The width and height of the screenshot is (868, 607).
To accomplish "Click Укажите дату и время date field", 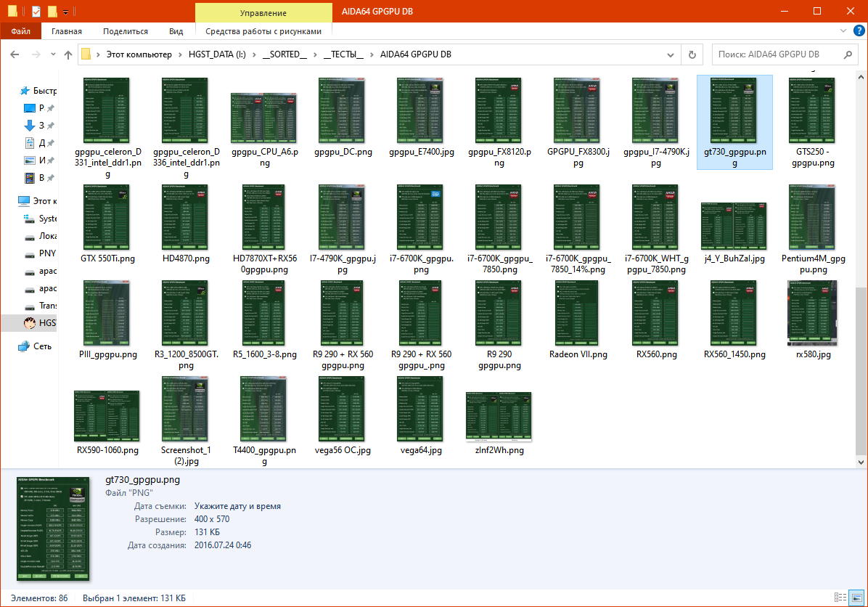I will coord(237,506).
